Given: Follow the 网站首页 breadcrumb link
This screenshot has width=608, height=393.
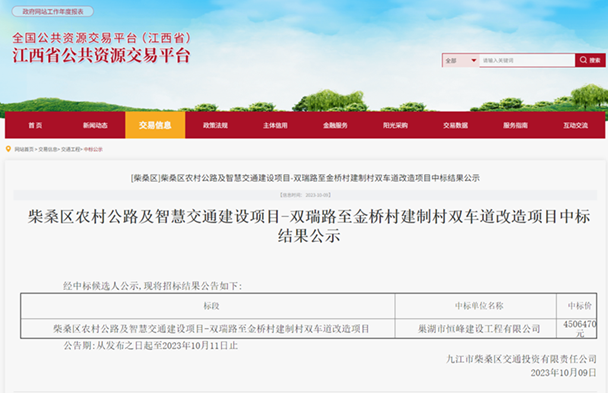Looking at the screenshot, I should tap(24, 150).
